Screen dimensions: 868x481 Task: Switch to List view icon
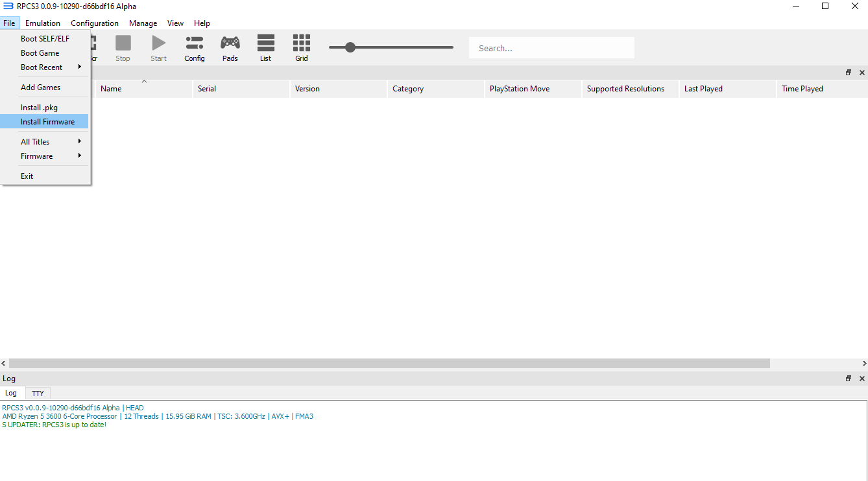265,48
